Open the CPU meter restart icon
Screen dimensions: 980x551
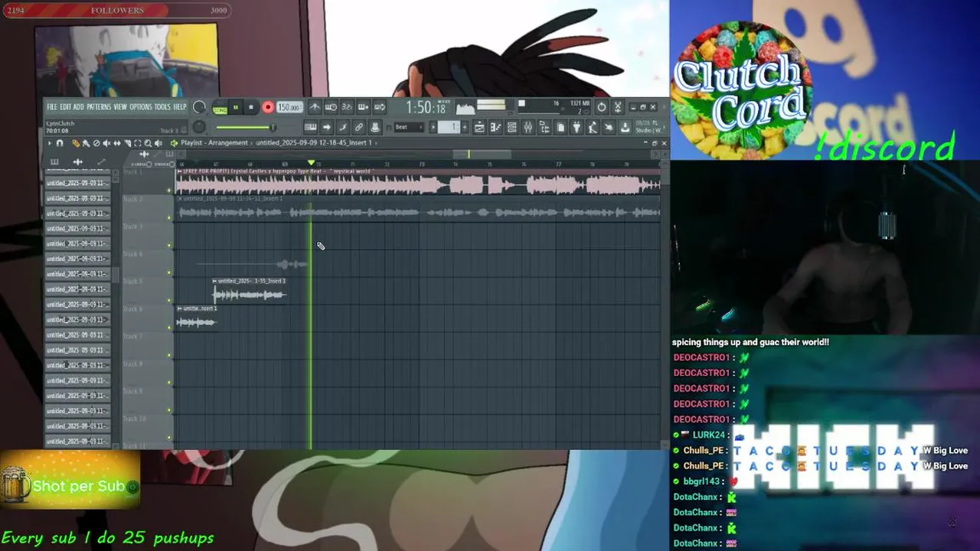(x=602, y=107)
